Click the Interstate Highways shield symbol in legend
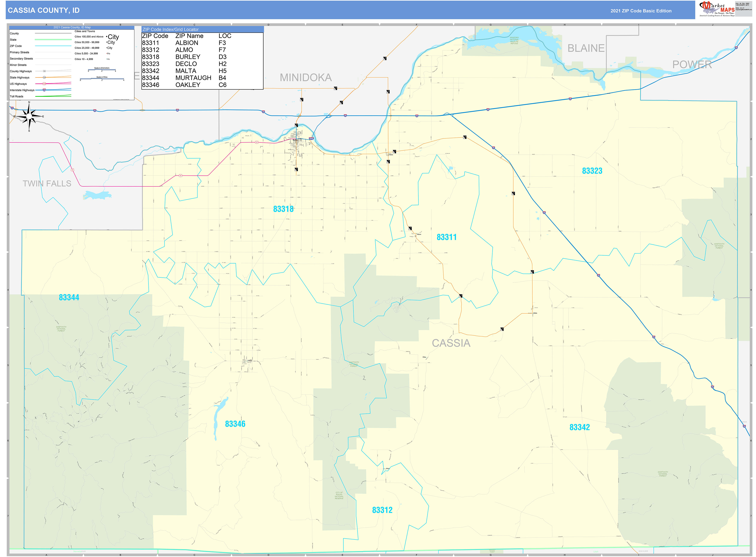 tap(44, 90)
